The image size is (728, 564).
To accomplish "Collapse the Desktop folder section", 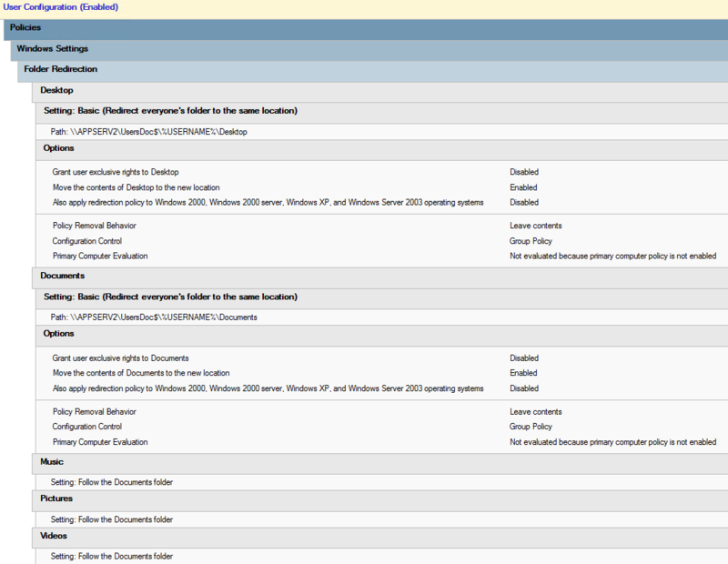I will coord(56,90).
